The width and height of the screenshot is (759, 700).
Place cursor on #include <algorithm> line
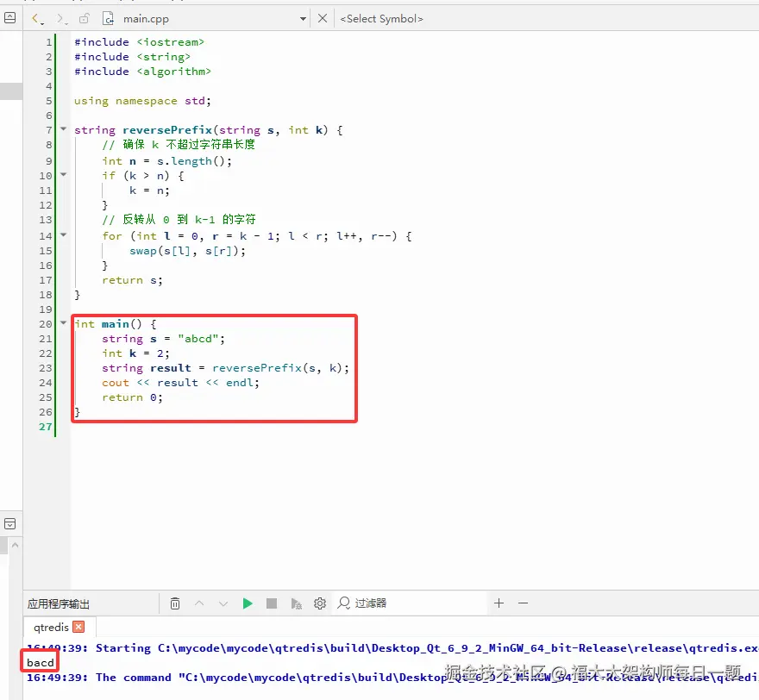(x=143, y=72)
